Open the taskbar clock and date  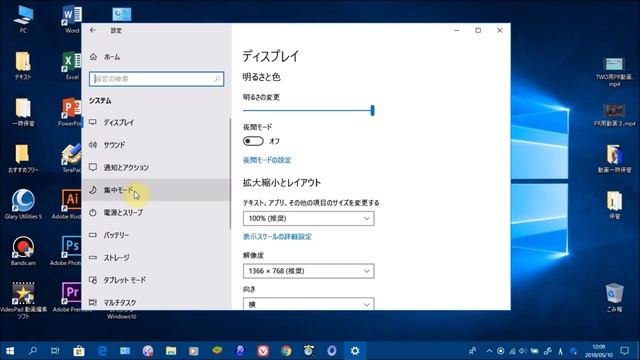(x=599, y=351)
